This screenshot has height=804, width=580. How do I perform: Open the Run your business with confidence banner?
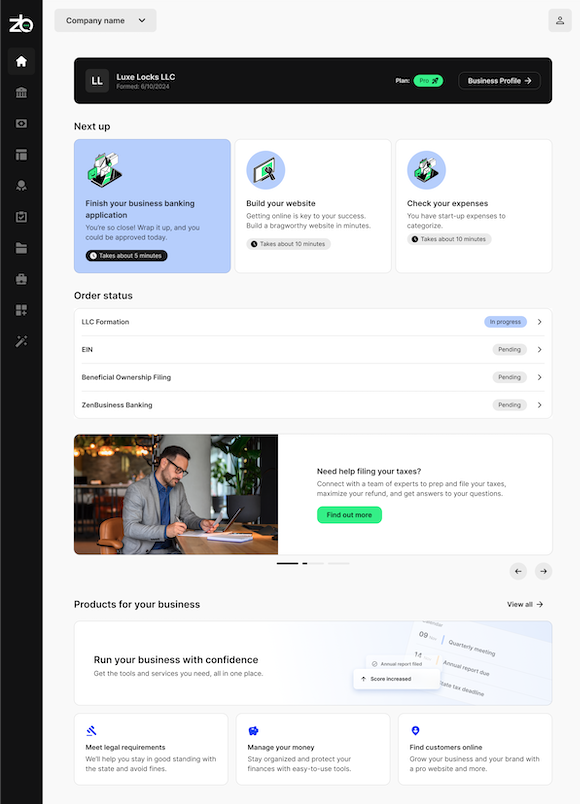coord(313,663)
